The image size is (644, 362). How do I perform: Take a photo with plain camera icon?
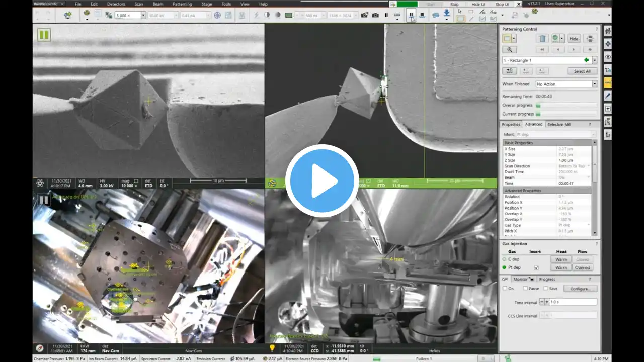tap(375, 15)
